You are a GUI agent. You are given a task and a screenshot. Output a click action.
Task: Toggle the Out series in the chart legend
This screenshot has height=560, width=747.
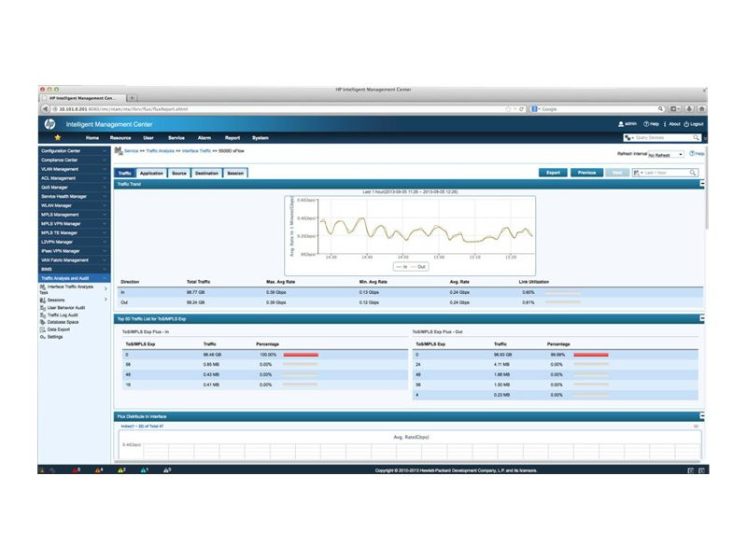click(x=418, y=267)
